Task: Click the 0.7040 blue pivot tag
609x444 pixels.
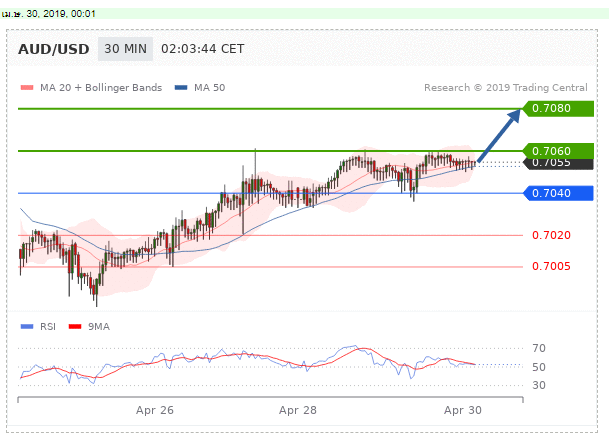Action: coord(558,193)
